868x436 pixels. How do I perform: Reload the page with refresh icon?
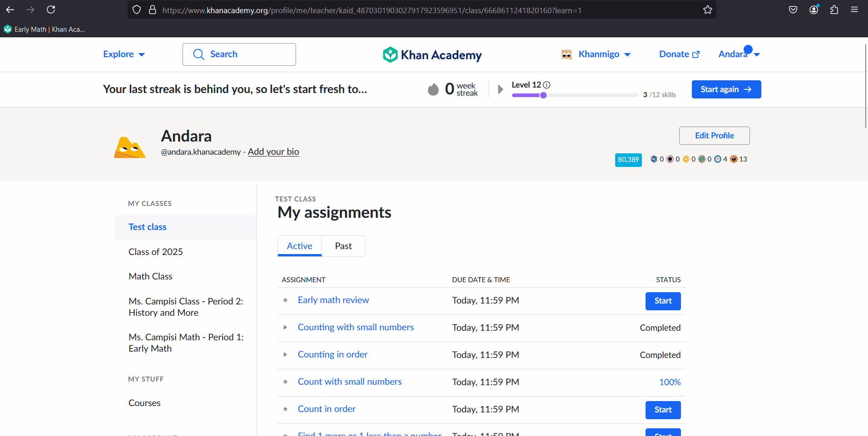coord(51,10)
